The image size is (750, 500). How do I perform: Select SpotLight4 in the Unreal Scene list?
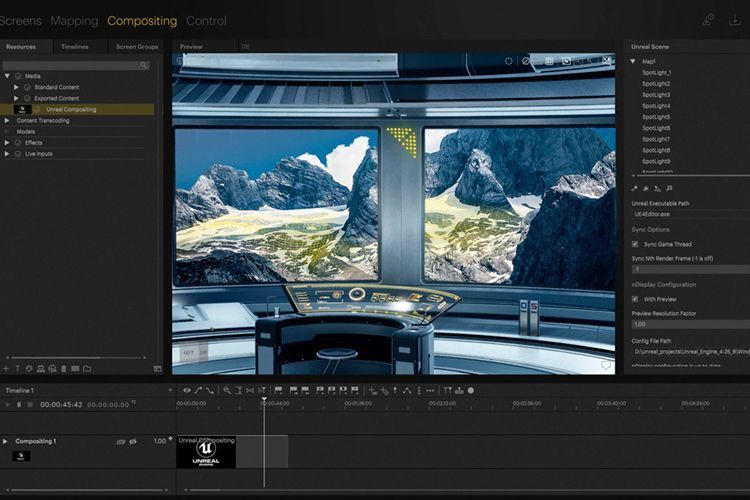coord(656,106)
